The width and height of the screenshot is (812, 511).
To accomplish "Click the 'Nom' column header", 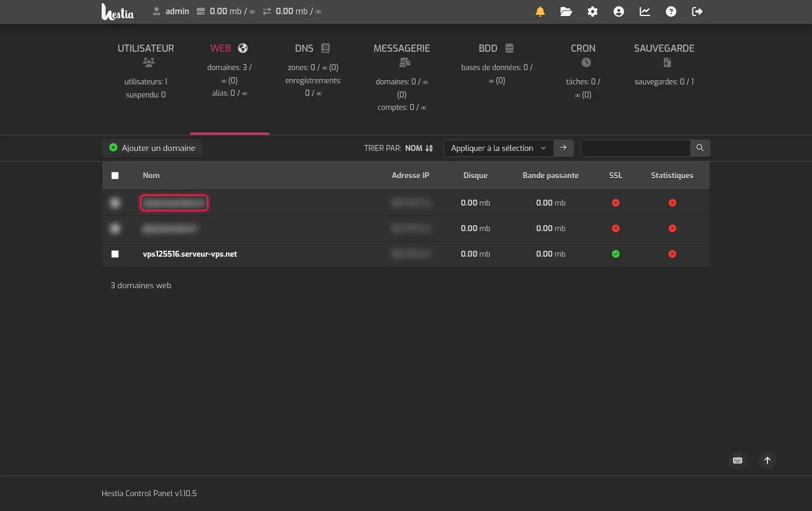I will [x=152, y=175].
